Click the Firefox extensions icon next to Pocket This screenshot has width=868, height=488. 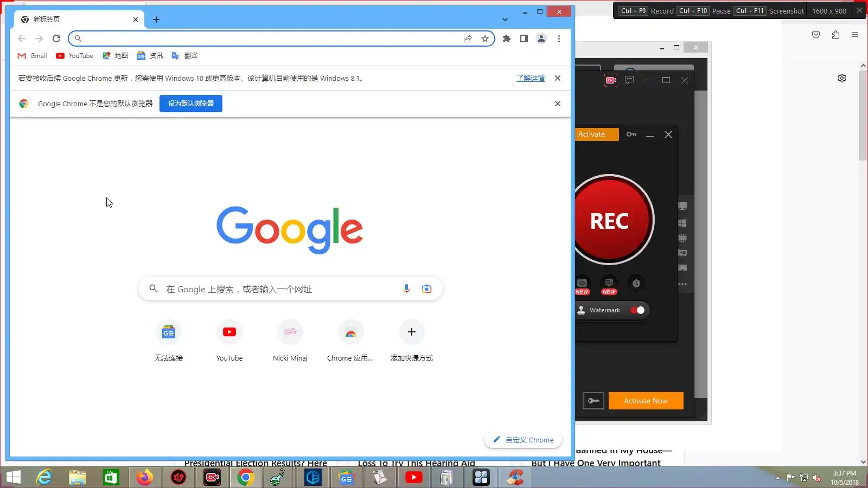(x=835, y=35)
